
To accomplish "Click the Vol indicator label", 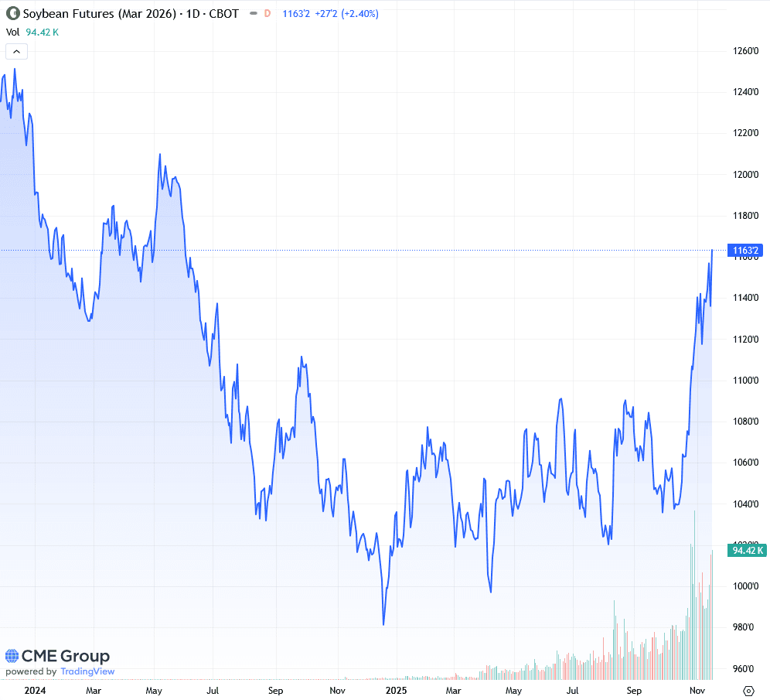I will tap(13, 32).
